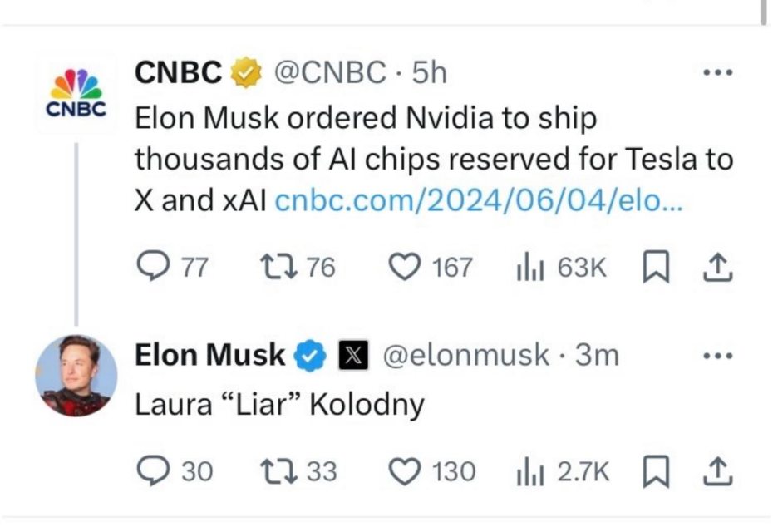Image resolution: width=773 pixels, height=532 pixels.
Task: Open Elon Musk's profile picture
Action: coord(75,376)
